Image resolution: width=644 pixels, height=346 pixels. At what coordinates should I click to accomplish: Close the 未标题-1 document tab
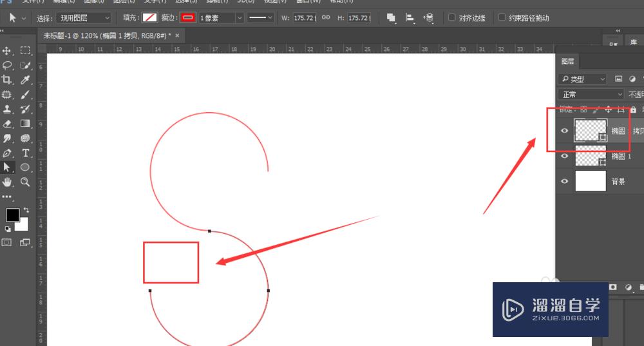[178, 35]
